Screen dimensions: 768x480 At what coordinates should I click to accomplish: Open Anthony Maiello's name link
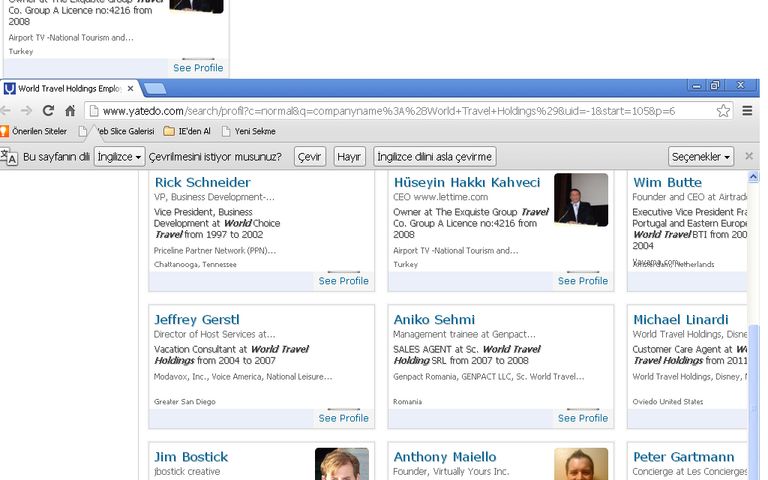445,457
